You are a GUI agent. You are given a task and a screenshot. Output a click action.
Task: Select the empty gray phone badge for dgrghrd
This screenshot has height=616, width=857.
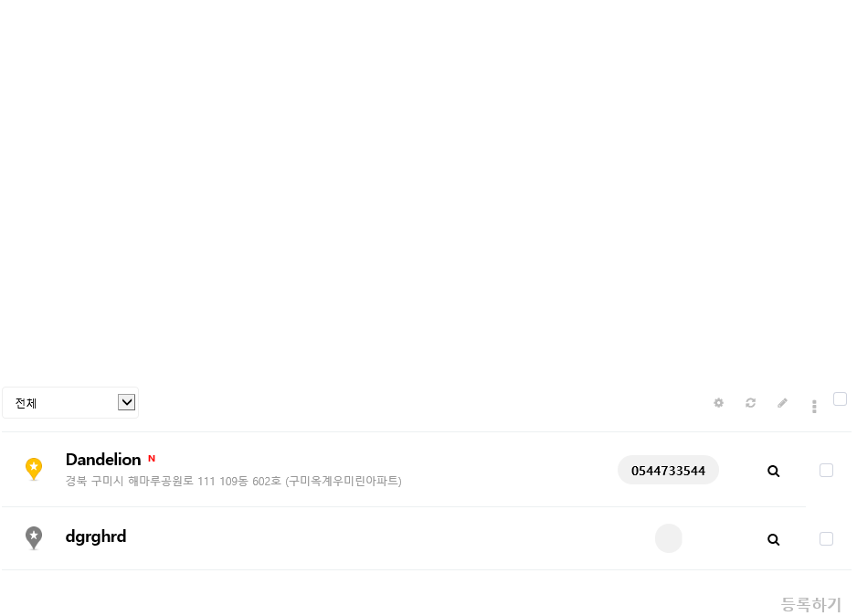pyautogui.click(x=669, y=538)
